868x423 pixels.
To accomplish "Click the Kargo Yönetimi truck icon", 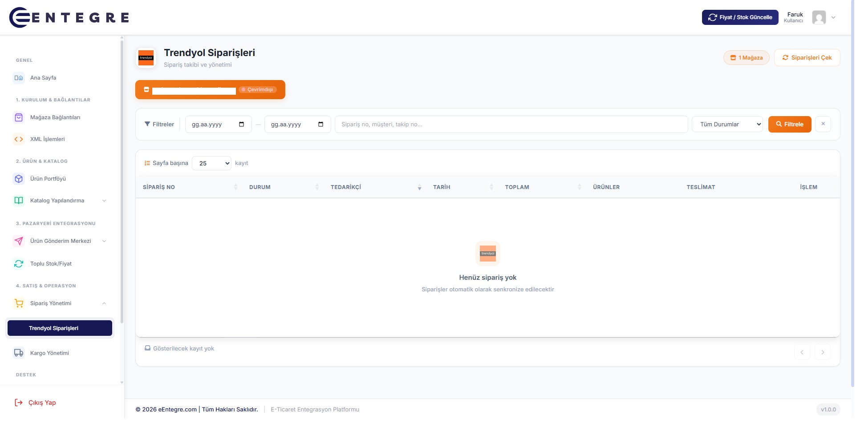I will (19, 353).
